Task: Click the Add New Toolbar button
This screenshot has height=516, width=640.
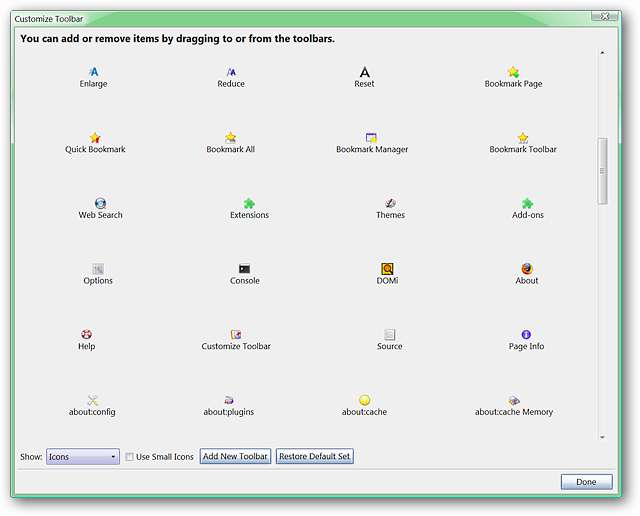Action: pyautogui.click(x=235, y=456)
